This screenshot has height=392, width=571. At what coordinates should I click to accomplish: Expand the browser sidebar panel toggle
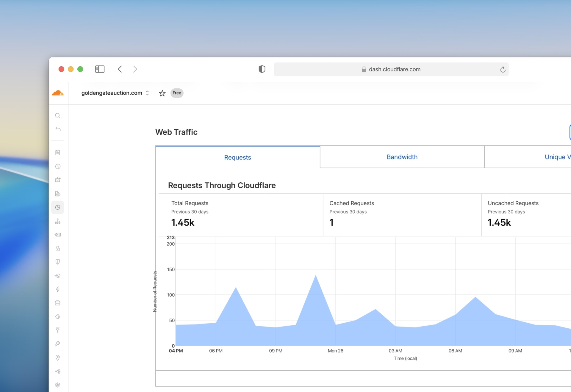pos(100,69)
